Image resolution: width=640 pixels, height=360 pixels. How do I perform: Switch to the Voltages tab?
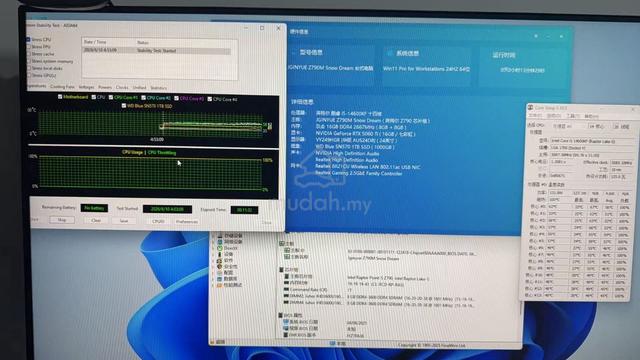[x=86, y=87]
